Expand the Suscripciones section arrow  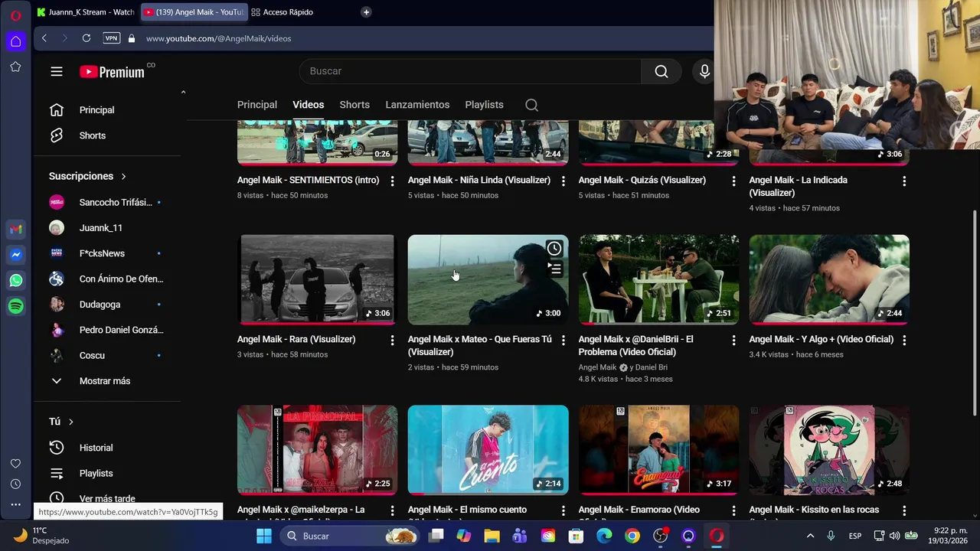[123, 177]
